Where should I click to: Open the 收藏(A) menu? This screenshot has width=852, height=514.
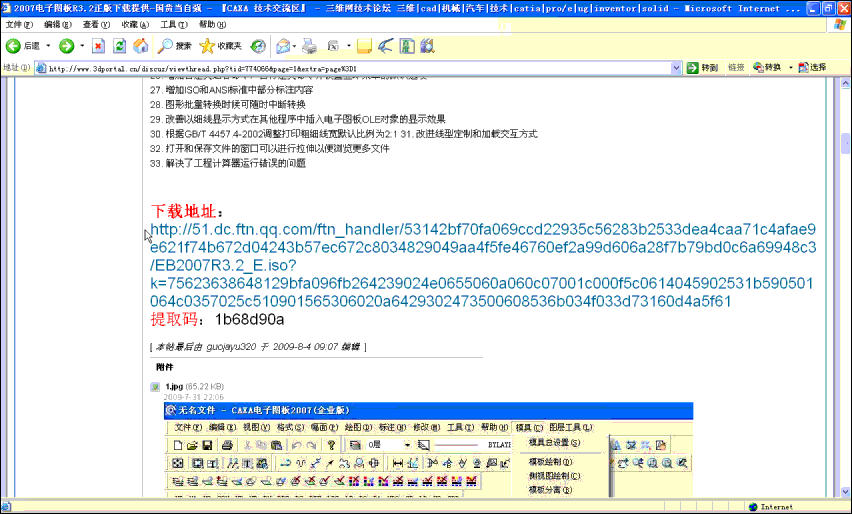[135, 24]
